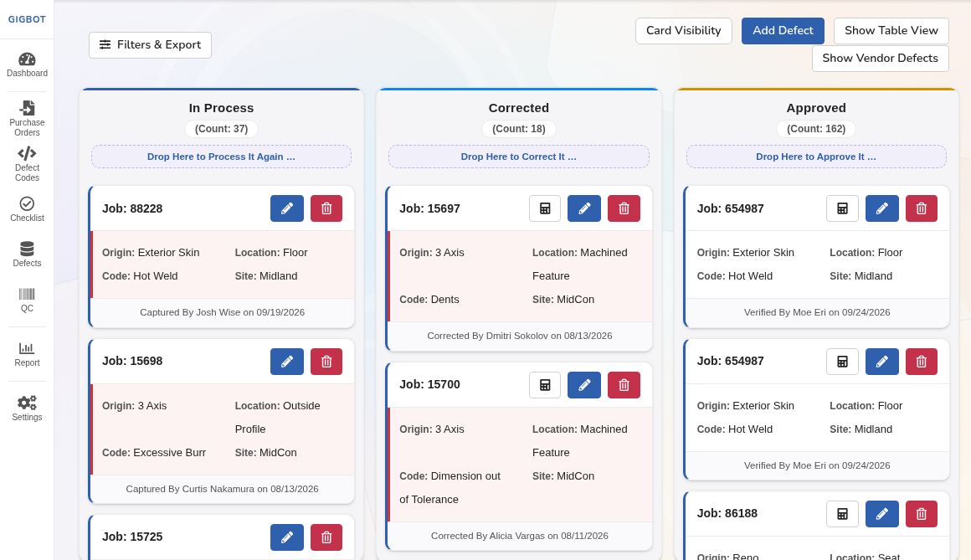Screen dimensions: 971x560
Task: Click Site: MidCon on Job 15700
Action: pos(563,476)
